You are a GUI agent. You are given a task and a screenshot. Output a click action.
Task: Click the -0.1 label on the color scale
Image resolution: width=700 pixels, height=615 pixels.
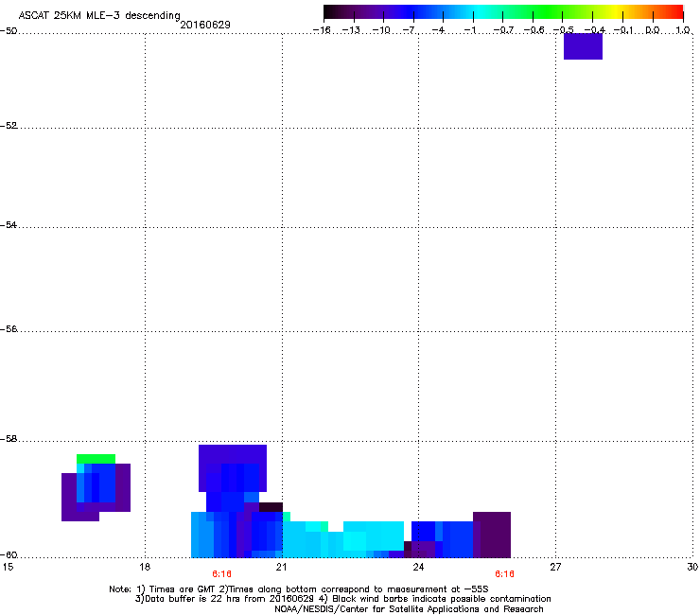click(623, 30)
